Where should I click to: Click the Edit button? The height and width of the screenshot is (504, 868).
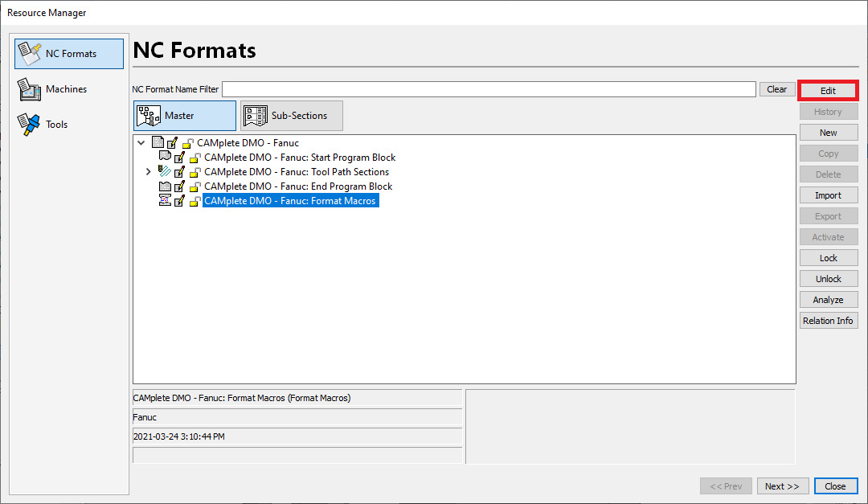click(828, 91)
